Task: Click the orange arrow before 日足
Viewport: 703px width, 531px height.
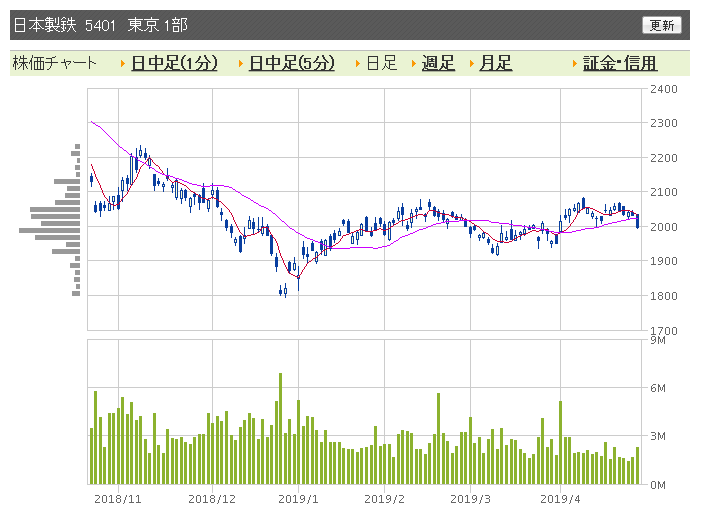Action: (358, 64)
